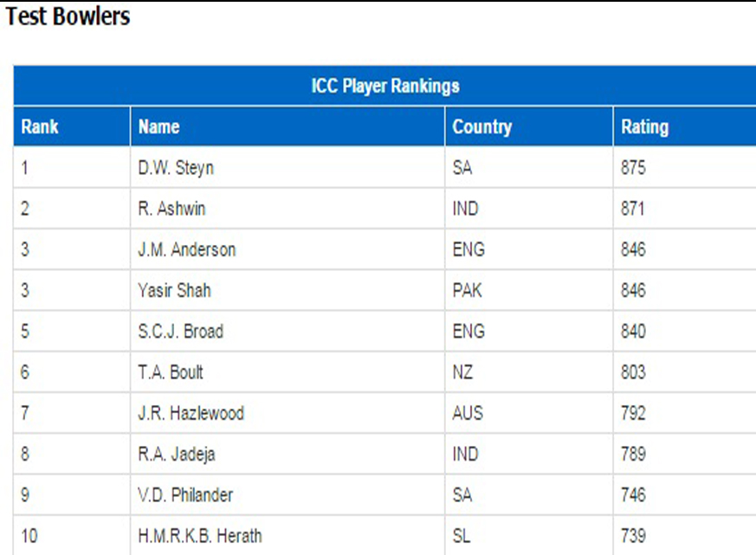
Task: Click the ICC Player Rankings title bar
Action: click(x=384, y=86)
